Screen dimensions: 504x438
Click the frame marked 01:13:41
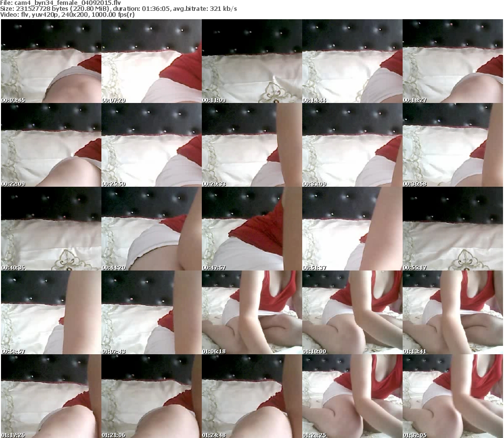[x=453, y=312]
